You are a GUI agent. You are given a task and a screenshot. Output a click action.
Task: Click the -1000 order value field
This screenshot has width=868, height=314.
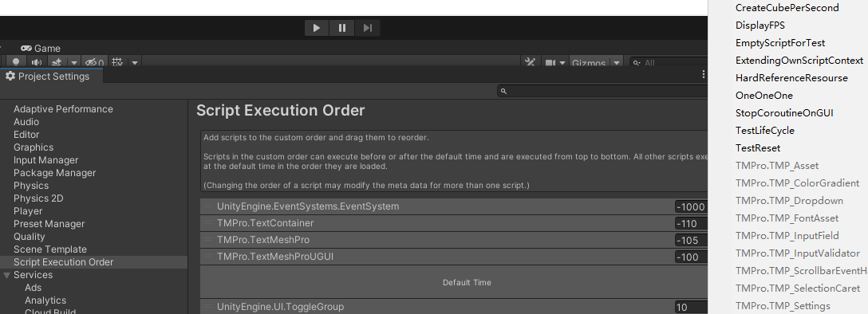(691, 206)
